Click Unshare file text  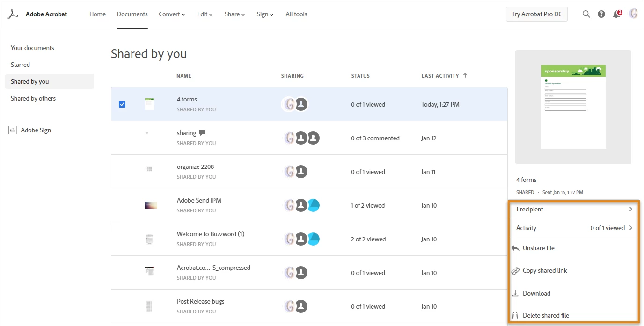[x=539, y=248]
